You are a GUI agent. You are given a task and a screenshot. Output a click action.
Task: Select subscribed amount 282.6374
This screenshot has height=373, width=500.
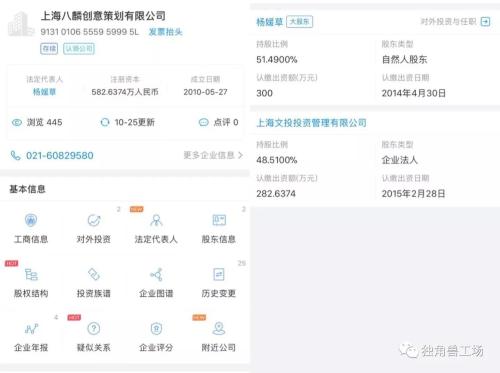[x=276, y=194]
